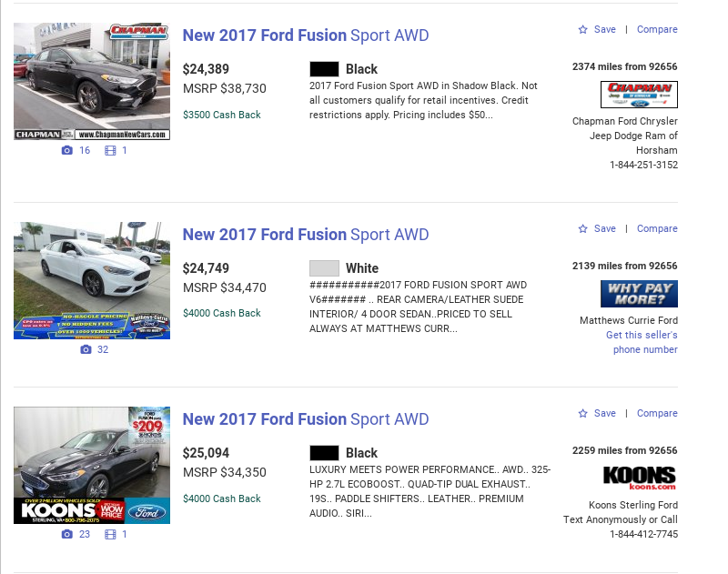This screenshot has height=574, width=728.
Task: Open the Chapman dealer logo
Action: (x=639, y=95)
